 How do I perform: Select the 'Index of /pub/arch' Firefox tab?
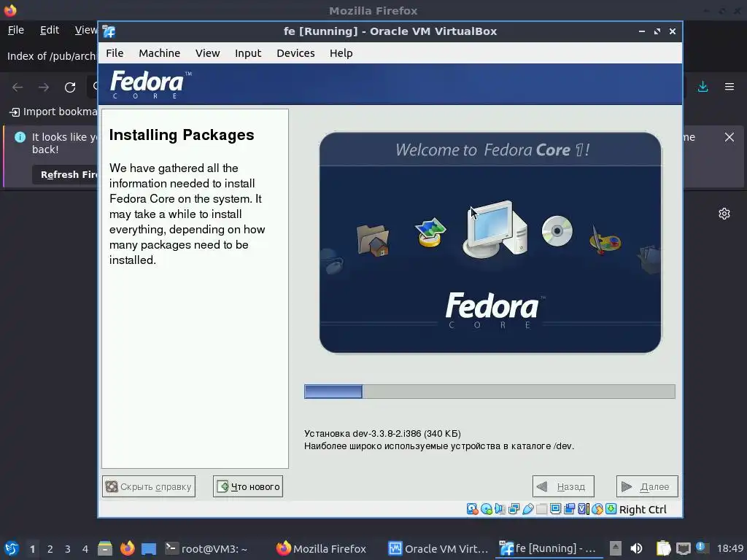tap(50, 56)
